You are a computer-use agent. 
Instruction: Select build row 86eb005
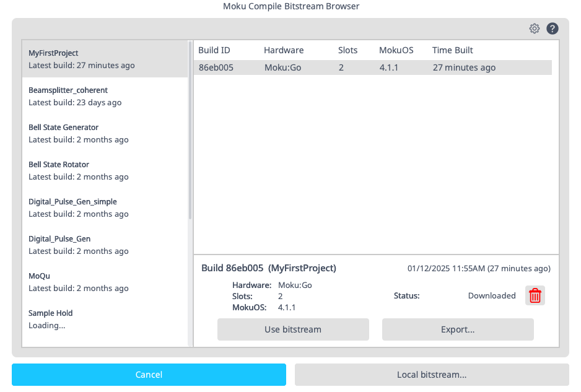pos(372,68)
